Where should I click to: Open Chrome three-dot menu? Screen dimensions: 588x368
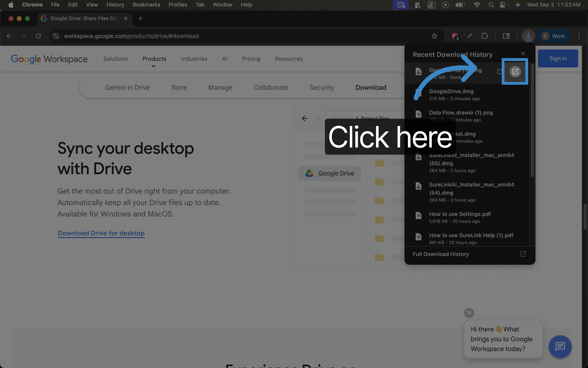(x=579, y=36)
